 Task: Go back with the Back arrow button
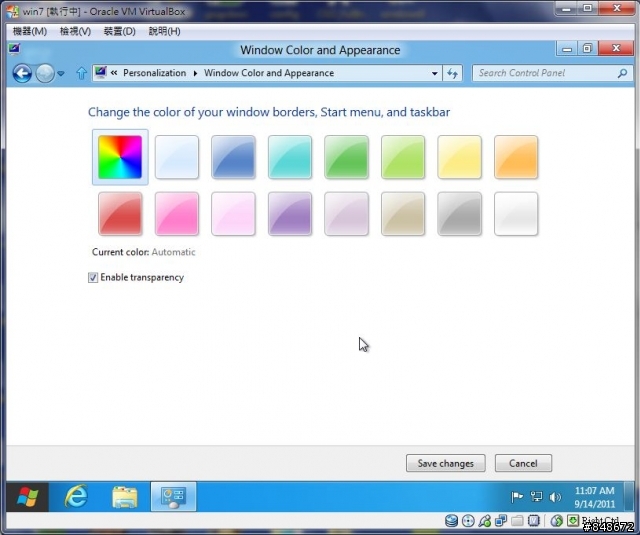(22, 73)
